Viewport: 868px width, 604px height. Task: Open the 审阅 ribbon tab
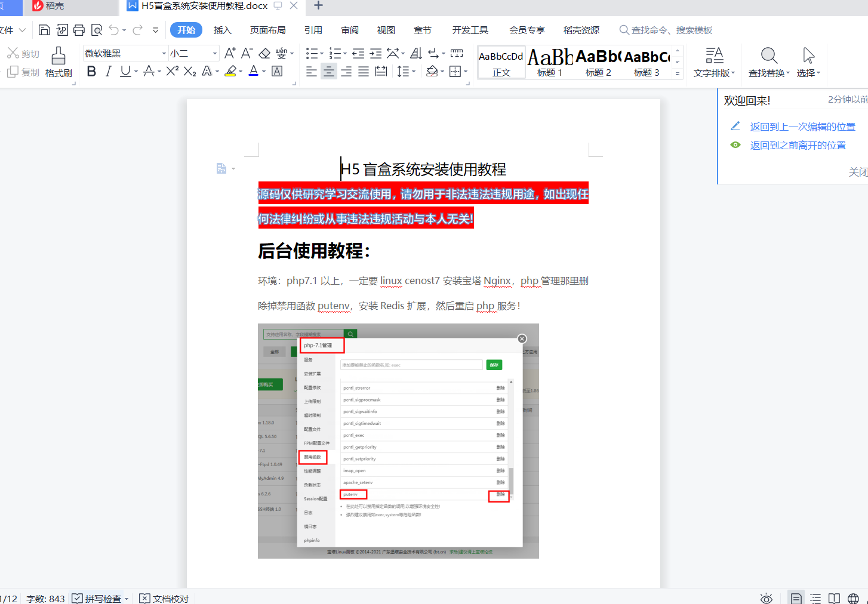pos(349,30)
